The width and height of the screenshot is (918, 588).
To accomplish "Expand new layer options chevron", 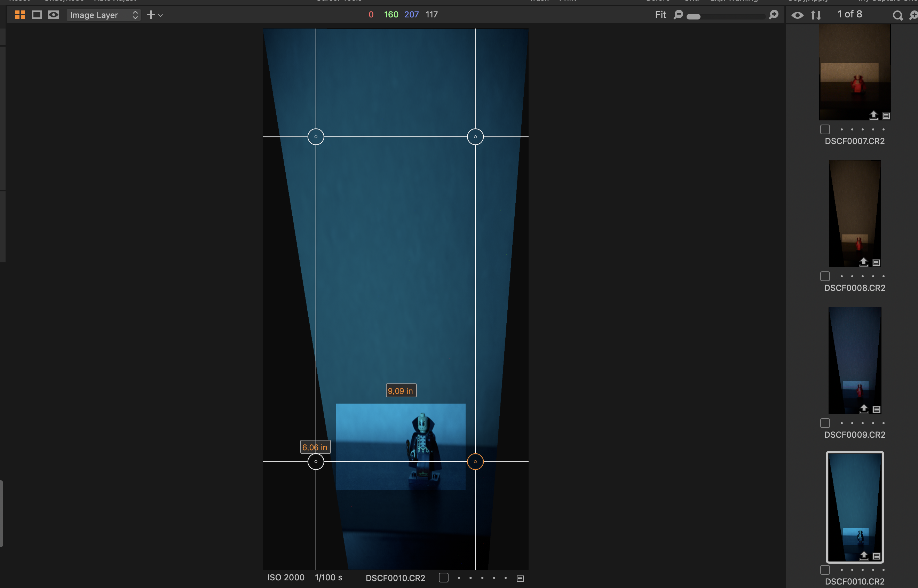I will pos(160,16).
